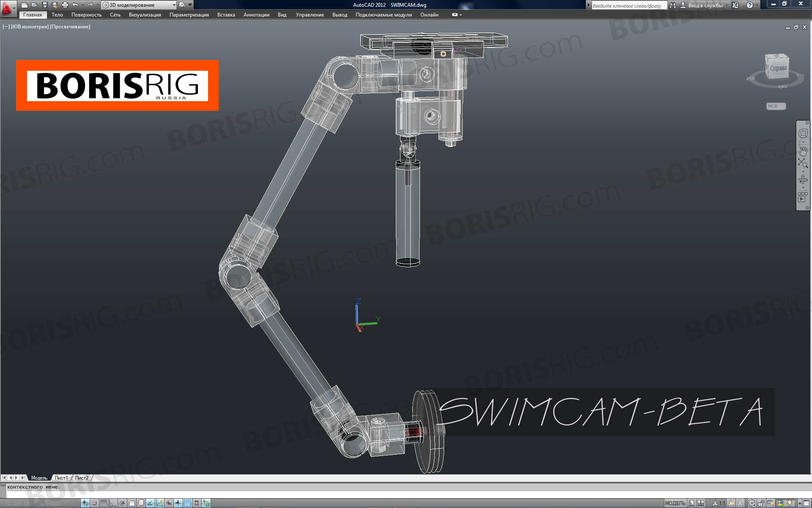The width and height of the screenshot is (812, 508).
Task: Select Zoom Extents in navigation bar
Action: (x=803, y=163)
